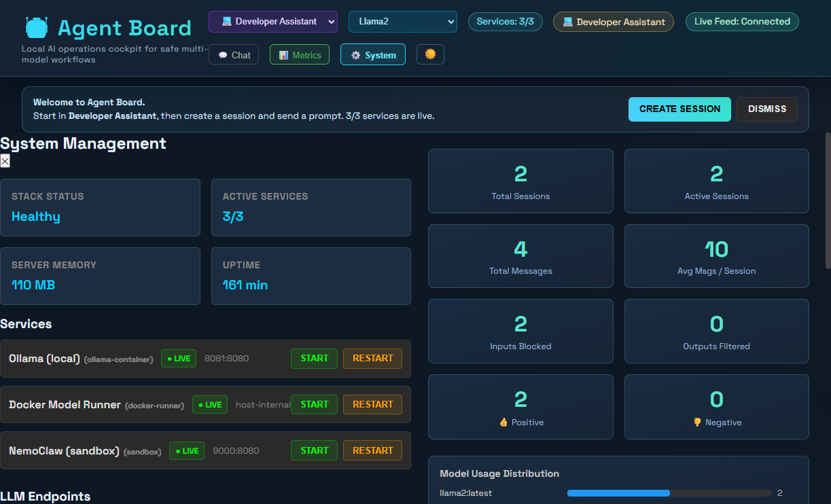Click the Active Services 3/3 card
The image size is (831, 504).
tap(311, 208)
